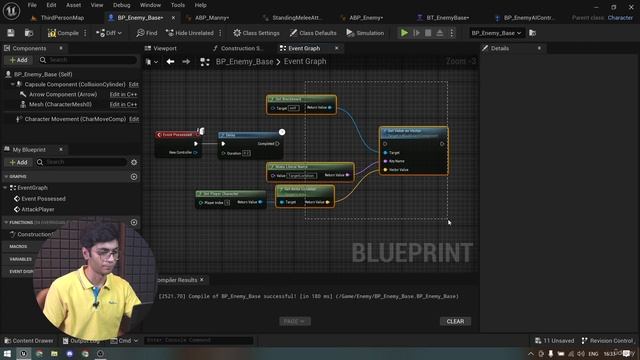Viewport: 640px width, 360px height.
Task: Click the Eject button
Action: pos(440,33)
